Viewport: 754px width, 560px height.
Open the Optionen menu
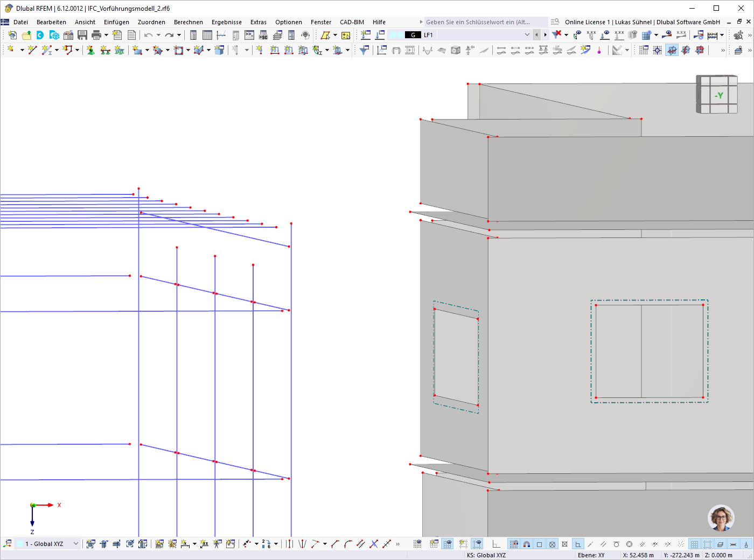click(x=289, y=22)
